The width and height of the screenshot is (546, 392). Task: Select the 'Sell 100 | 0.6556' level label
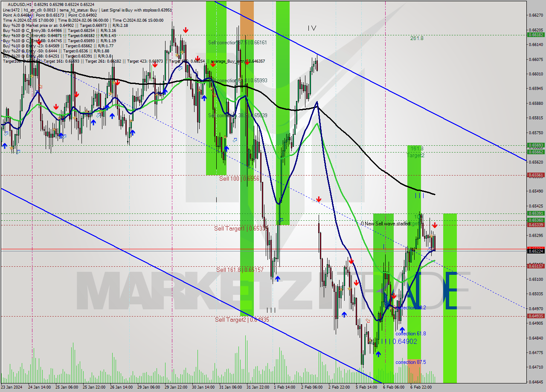pos(239,179)
